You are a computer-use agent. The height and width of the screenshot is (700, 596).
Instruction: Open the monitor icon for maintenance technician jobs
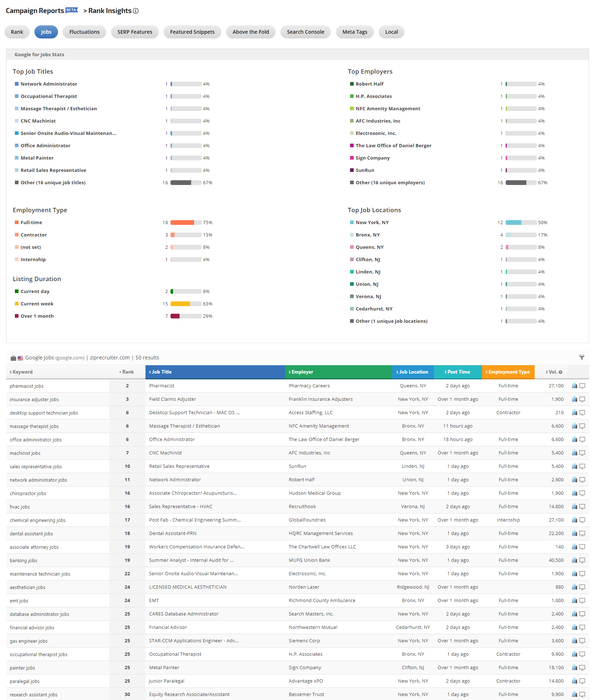click(x=582, y=573)
